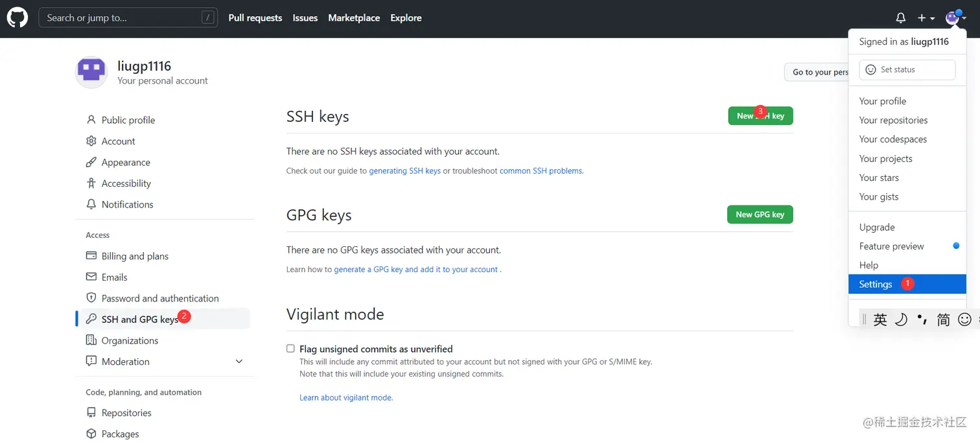Toggle IME punctuation mode icon
This screenshot has height=442, width=980.
pyautogui.click(x=922, y=319)
